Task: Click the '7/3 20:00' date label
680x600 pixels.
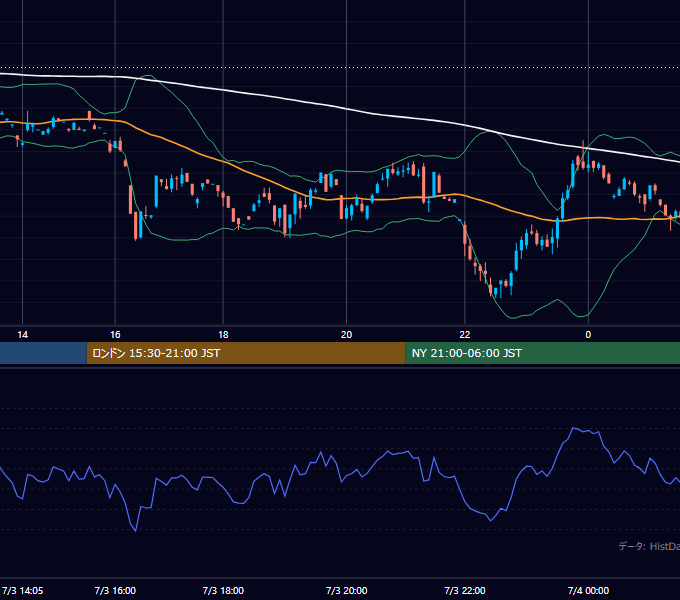Action: 346,590
